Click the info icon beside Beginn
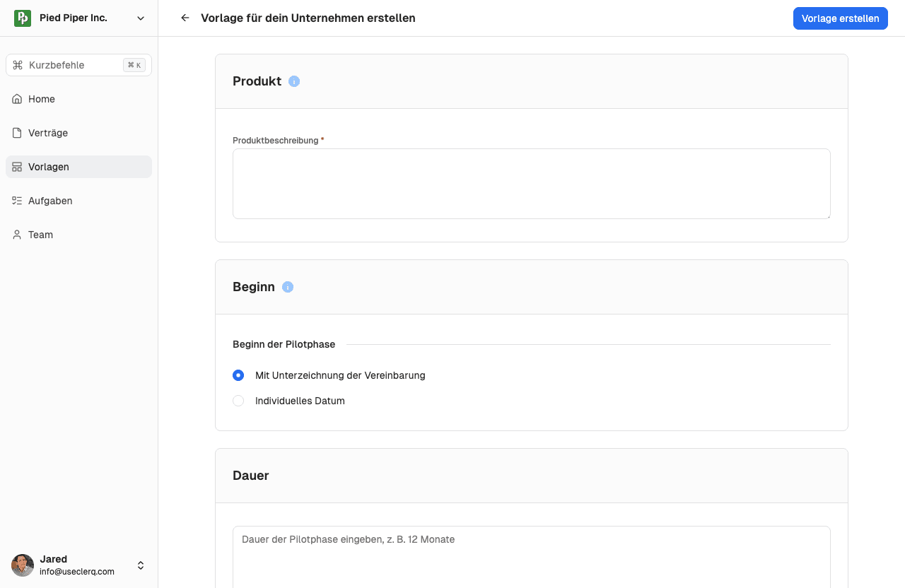This screenshot has height=588, width=905. point(288,287)
